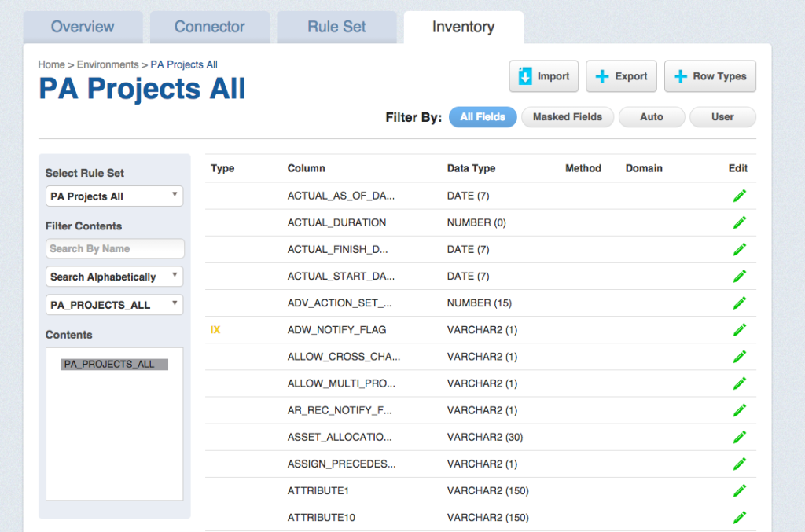
Task: Edit ATTRIBUTE10 using its pencil icon
Action: tap(739, 517)
